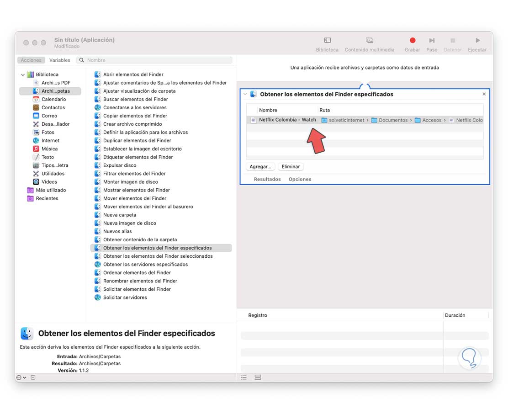Select action Solicitar servidores

[121, 298]
